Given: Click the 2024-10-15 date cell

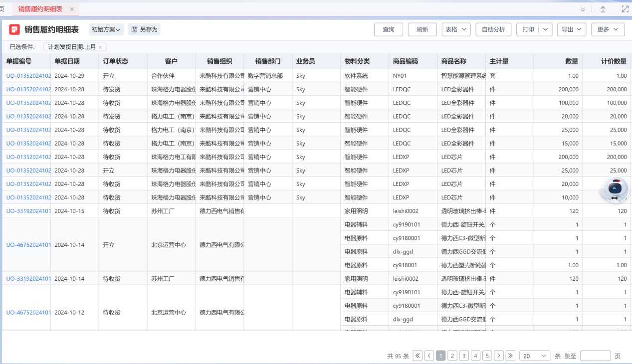Looking at the screenshot, I should (74, 211).
